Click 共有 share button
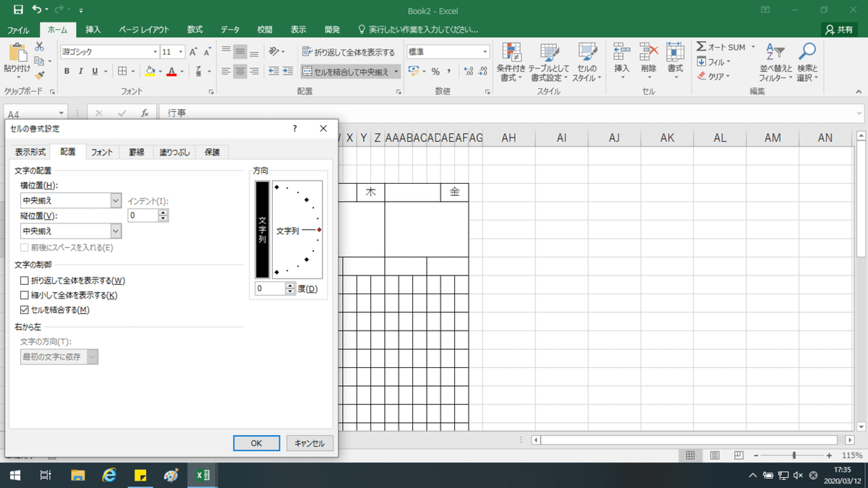The image size is (868, 488). point(839,30)
